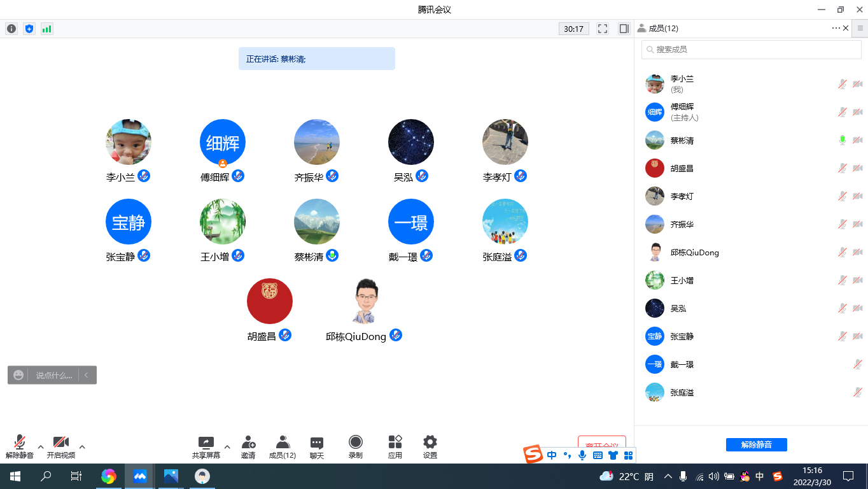This screenshot has height=489, width=868.
Task: Click the 30:17 meeting timer
Action: (x=574, y=29)
